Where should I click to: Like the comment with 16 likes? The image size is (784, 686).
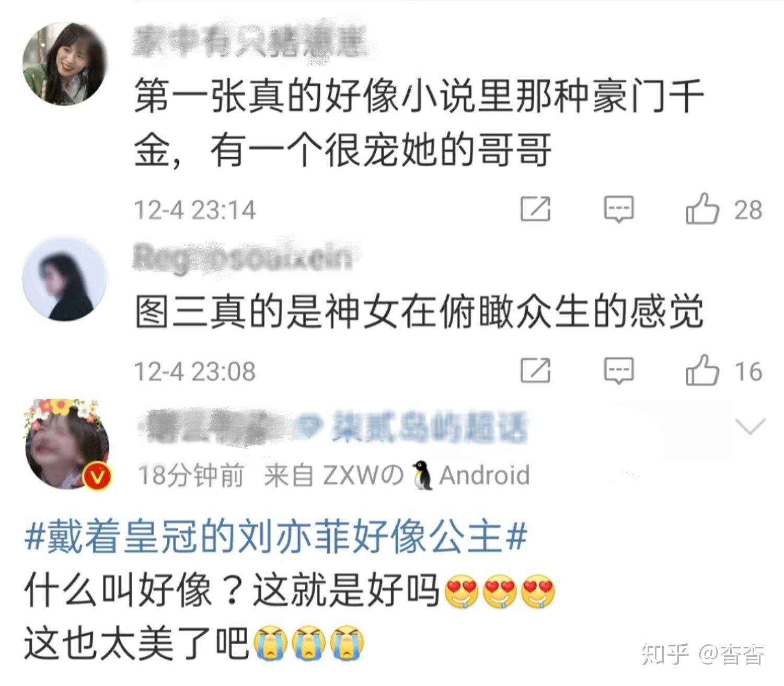(702, 370)
